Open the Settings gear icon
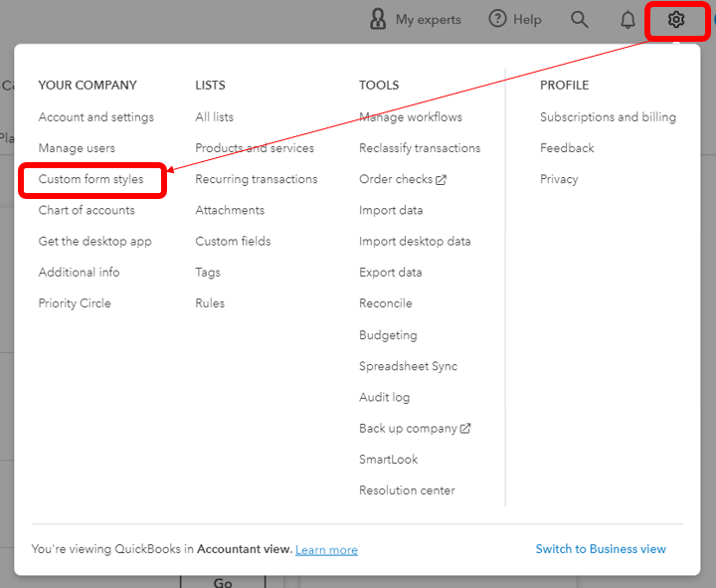Viewport: 716px width, 588px height. pos(676,20)
